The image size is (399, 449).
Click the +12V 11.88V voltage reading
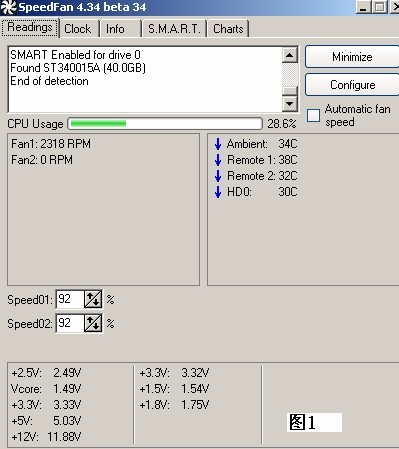(46, 436)
